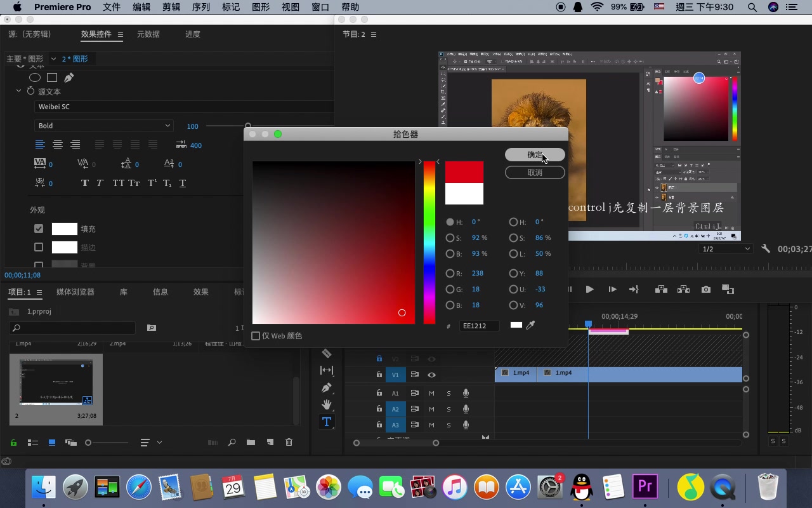Viewport: 812px width, 508px height.
Task: Click the trash icon in Project panel
Action: [x=289, y=443]
